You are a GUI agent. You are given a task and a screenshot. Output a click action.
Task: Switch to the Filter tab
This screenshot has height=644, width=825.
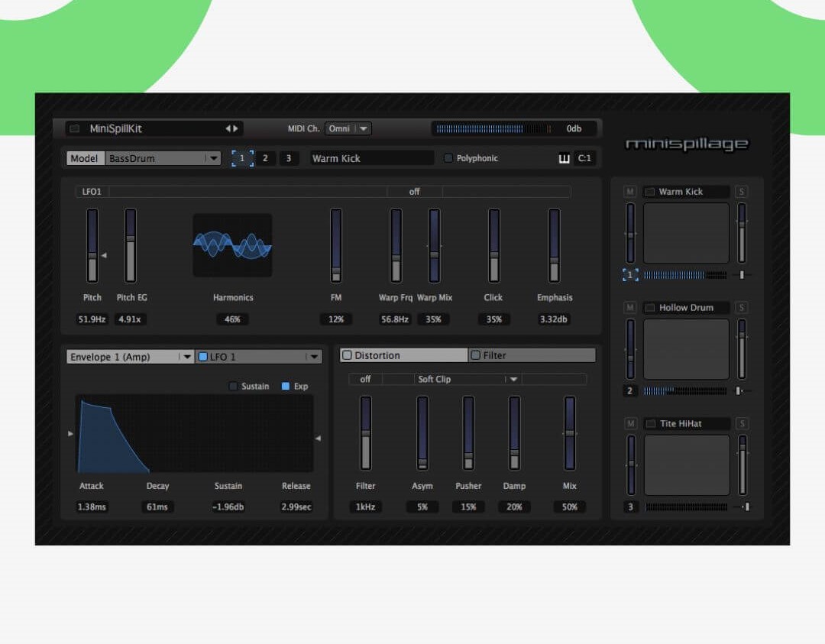click(532, 355)
